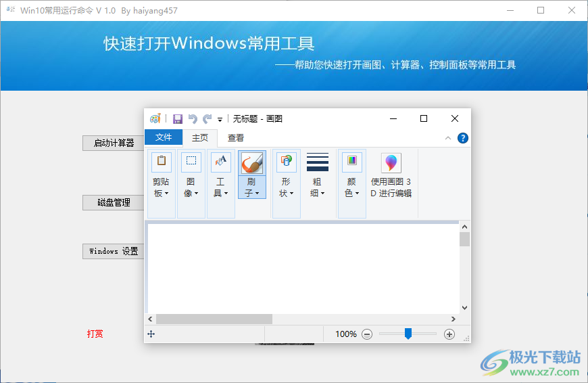This screenshot has height=383, width=588.
Task: Click the red 打赏 link
Action: 95,334
